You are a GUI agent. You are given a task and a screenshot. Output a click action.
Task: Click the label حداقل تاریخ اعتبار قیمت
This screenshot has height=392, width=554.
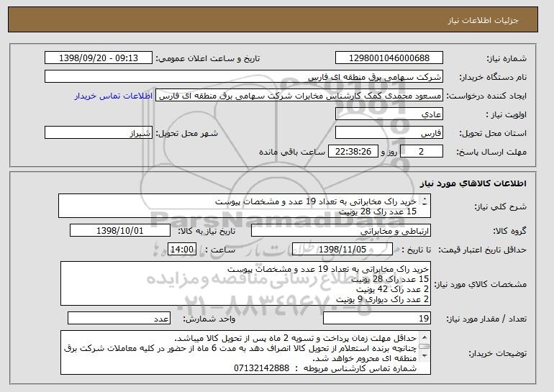[482, 250]
